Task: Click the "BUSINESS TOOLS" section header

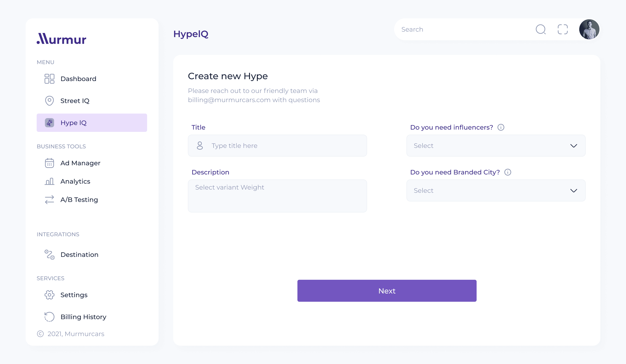Action: pos(61,146)
